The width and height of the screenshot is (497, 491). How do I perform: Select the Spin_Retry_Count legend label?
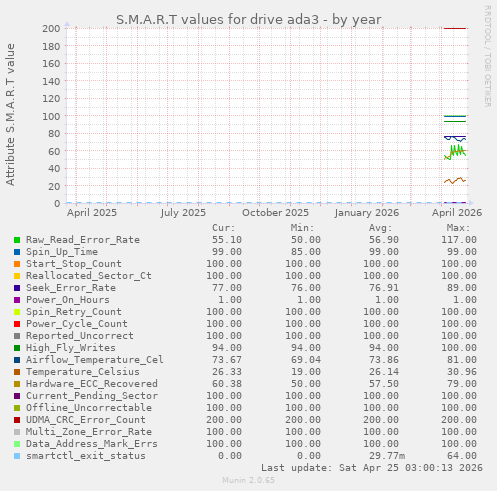74,312
